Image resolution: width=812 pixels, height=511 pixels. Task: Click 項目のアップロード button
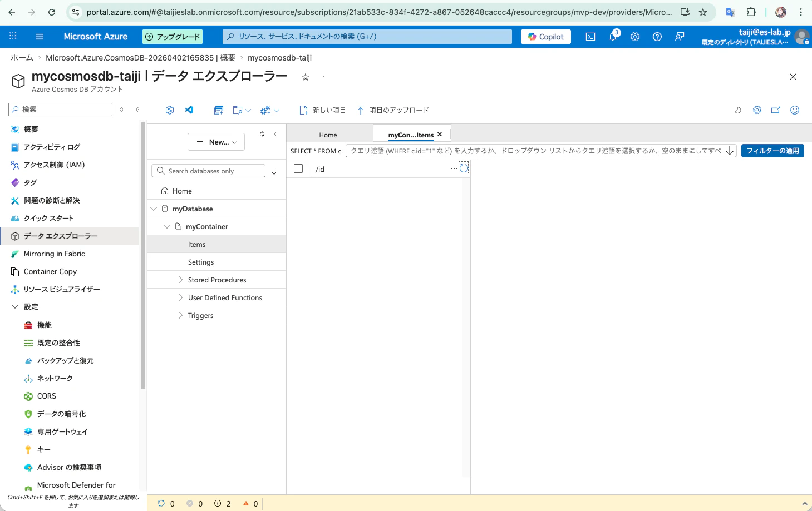[393, 110]
